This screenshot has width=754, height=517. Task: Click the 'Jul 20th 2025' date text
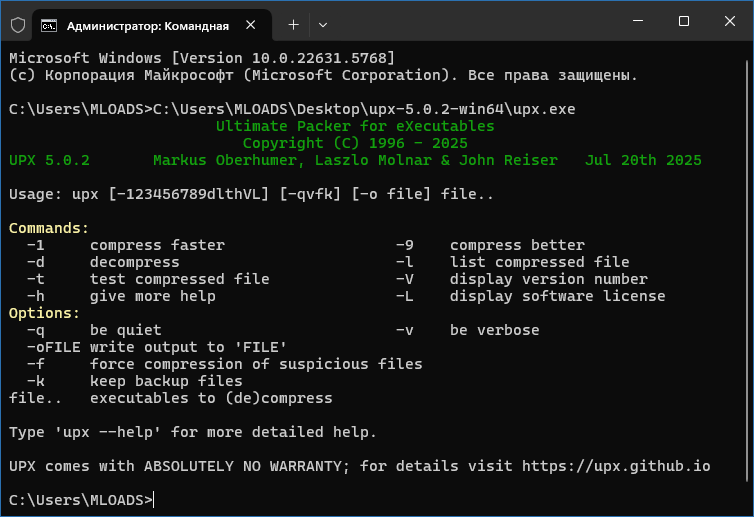tap(643, 160)
